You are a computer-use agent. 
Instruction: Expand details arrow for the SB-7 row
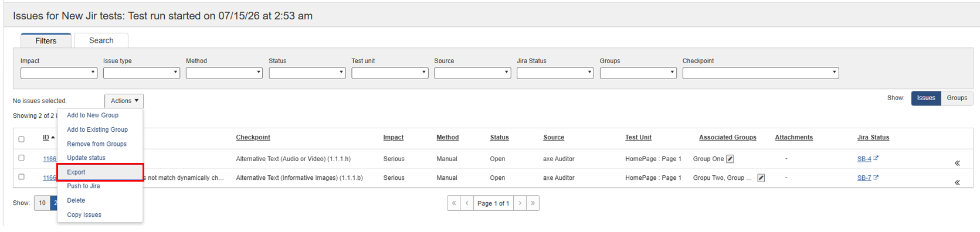[957, 183]
